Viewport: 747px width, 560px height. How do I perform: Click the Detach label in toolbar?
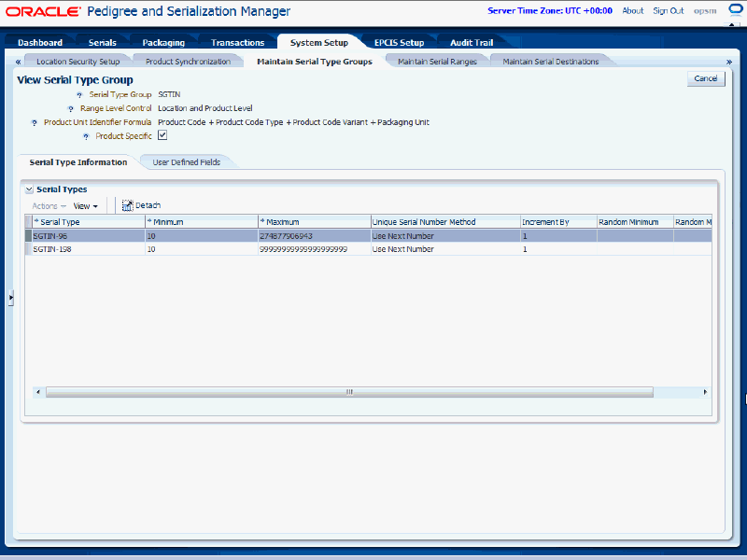click(x=148, y=205)
